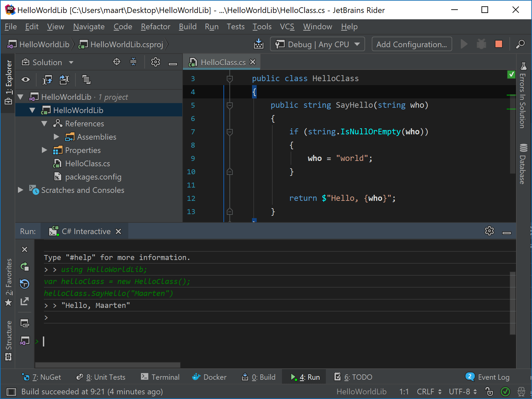
Task: Select packages.config in Solution tree
Action: pos(93,177)
